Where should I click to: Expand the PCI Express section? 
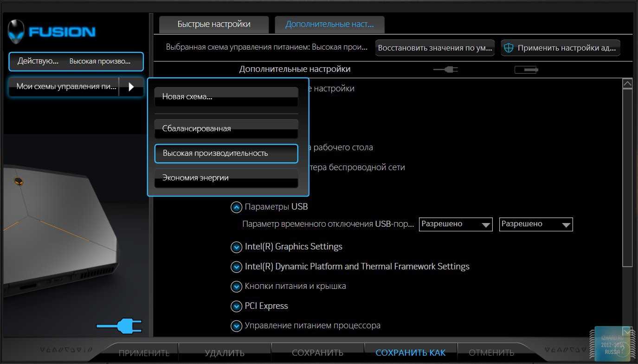pos(236,306)
